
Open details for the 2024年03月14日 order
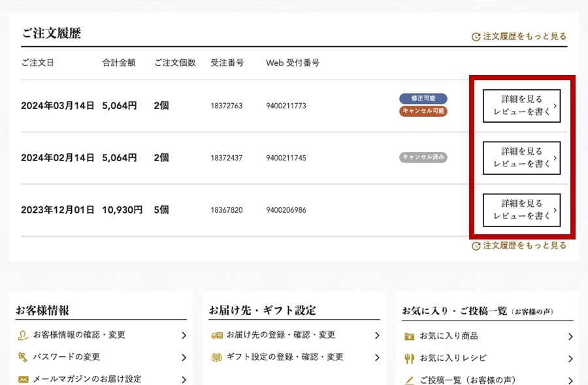point(521,106)
